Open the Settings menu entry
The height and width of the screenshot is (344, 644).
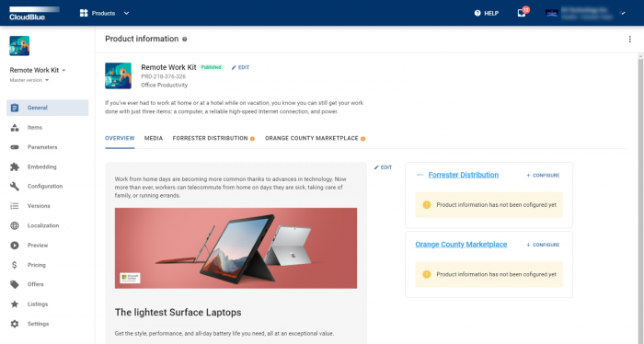(x=48, y=324)
